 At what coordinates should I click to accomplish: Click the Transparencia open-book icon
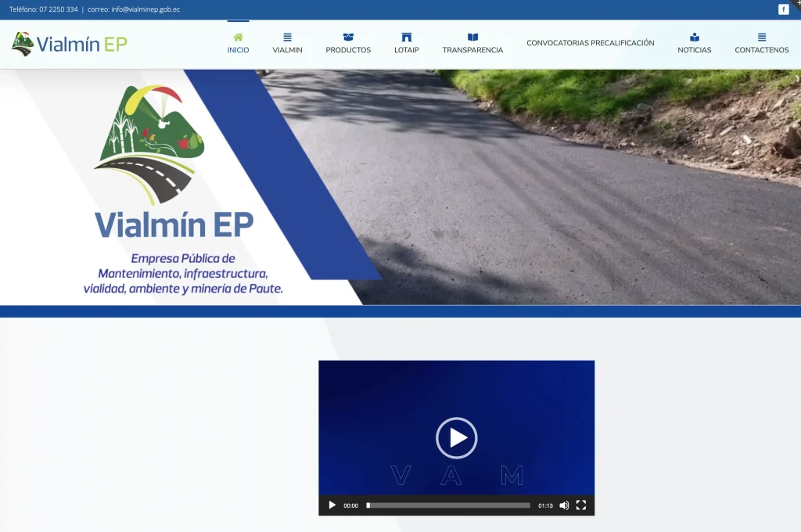[x=472, y=36]
